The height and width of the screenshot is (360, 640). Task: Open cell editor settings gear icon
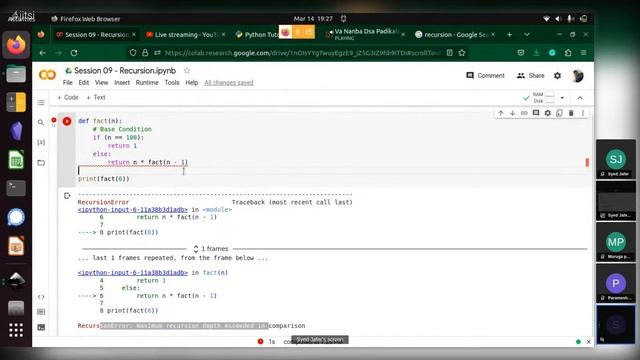(548, 113)
